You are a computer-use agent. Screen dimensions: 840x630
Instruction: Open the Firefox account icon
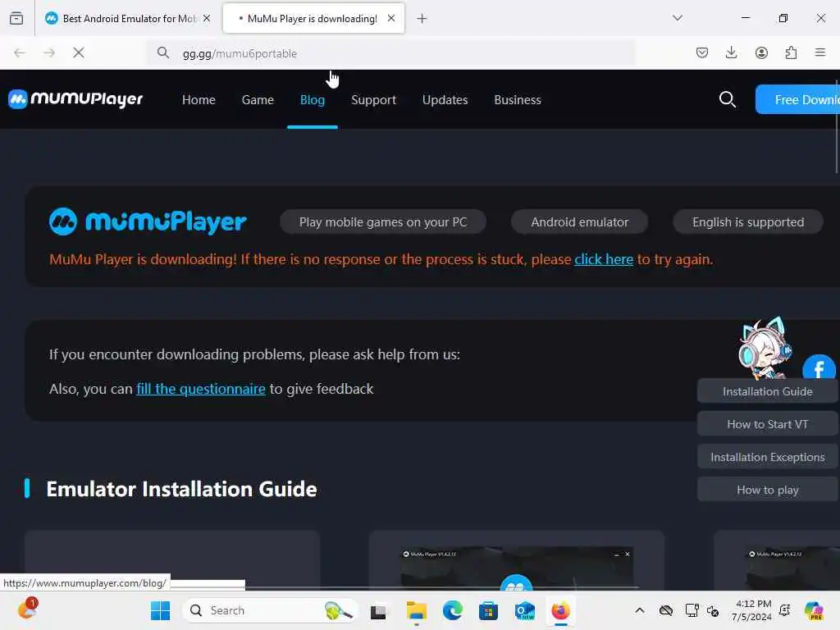[x=761, y=52]
